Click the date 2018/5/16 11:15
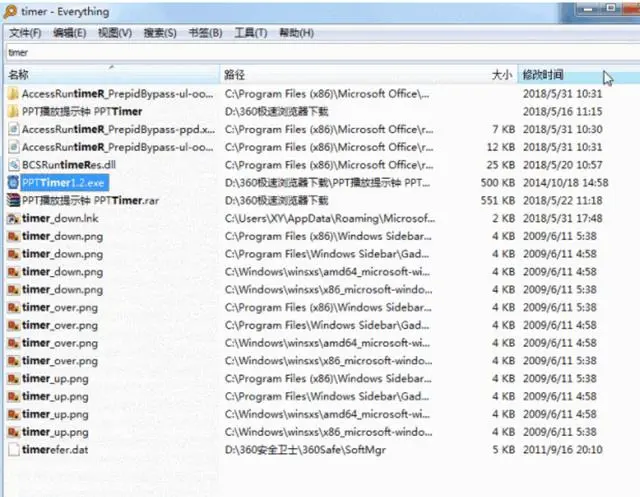The width and height of the screenshot is (640, 497). click(x=562, y=111)
